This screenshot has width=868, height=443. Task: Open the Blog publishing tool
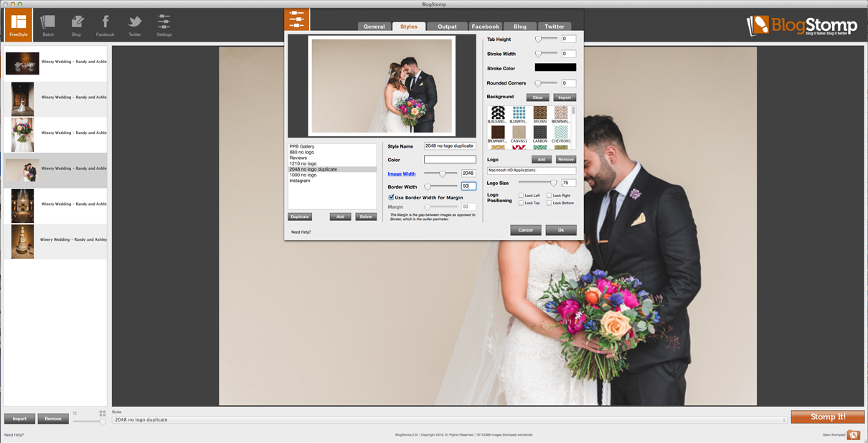pos(77,24)
